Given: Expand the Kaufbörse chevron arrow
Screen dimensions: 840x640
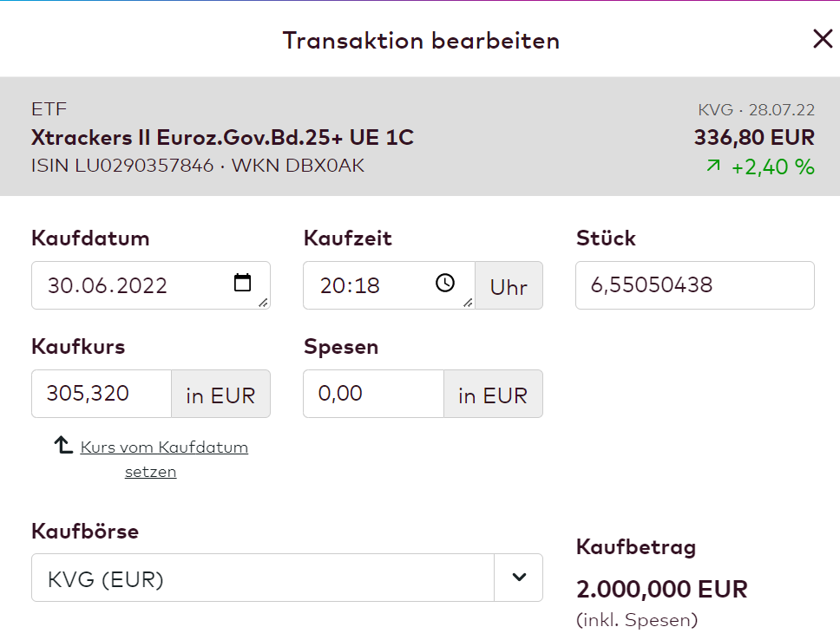Looking at the screenshot, I should (x=519, y=578).
